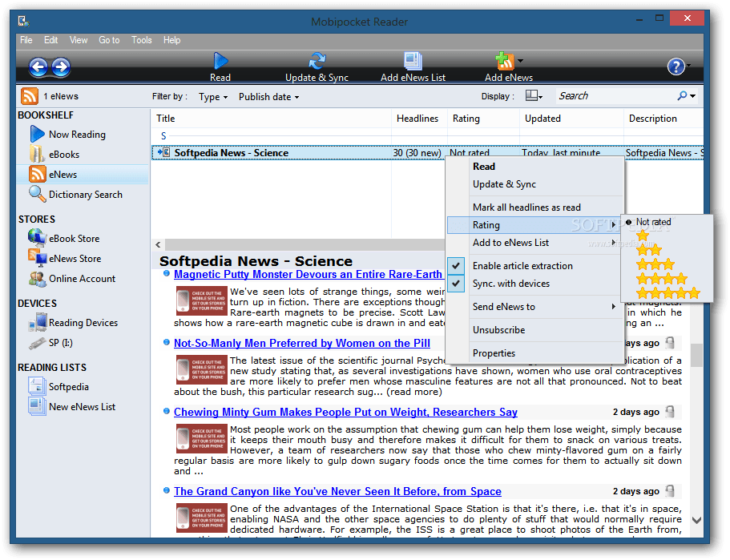Open Not-So-Manly Men Preferred article link
The image size is (730, 560).
pos(301,344)
